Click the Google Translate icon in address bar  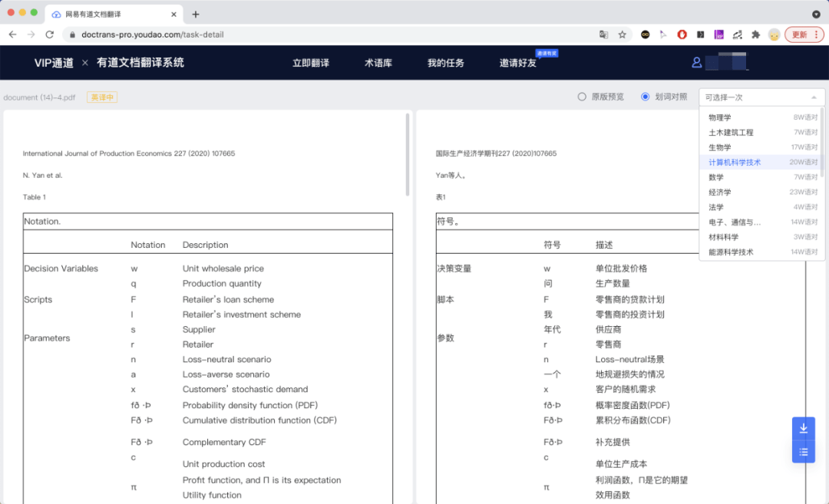[604, 35]
